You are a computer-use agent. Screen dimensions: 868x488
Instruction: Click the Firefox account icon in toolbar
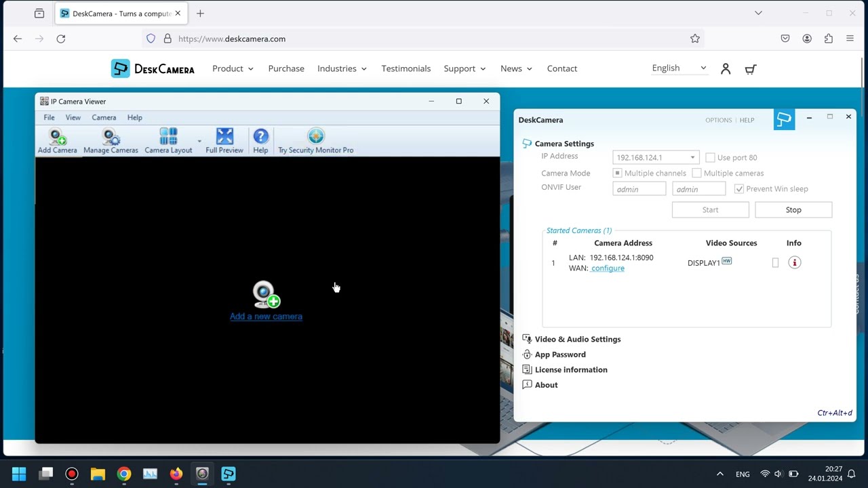click(x=807, y=39)
